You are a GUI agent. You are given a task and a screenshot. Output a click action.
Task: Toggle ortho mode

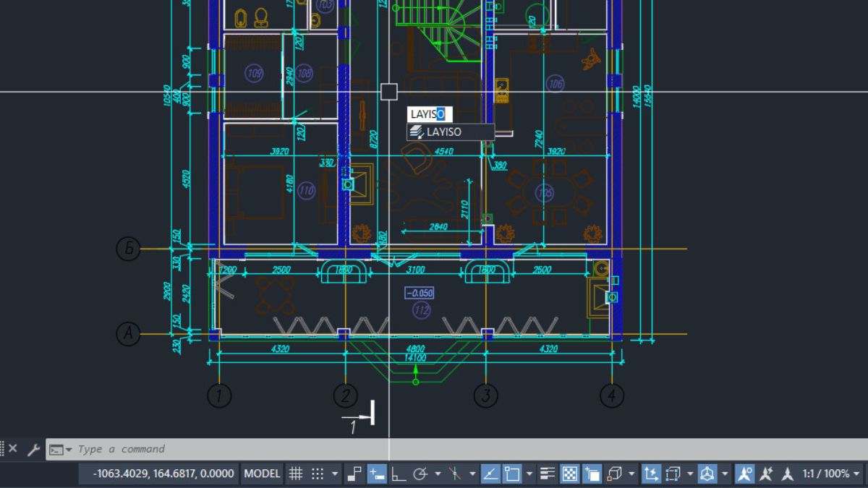tap(399, 474)
